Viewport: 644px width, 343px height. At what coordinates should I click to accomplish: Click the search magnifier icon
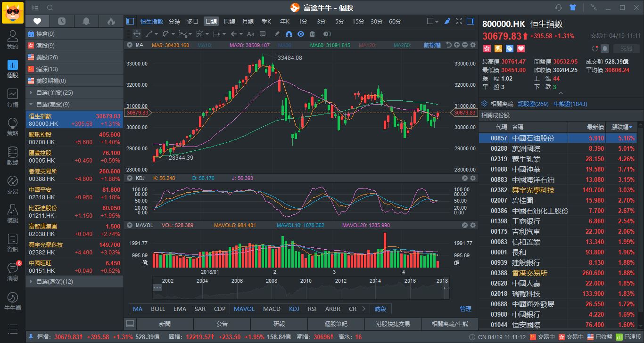[50, 8]
